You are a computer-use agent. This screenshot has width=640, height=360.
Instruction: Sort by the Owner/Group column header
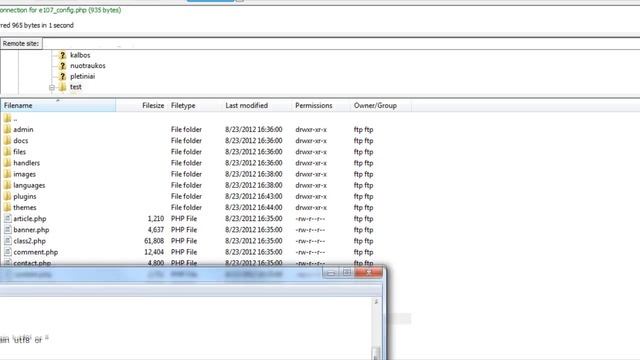pyautogui.click(x=381, y=106)
